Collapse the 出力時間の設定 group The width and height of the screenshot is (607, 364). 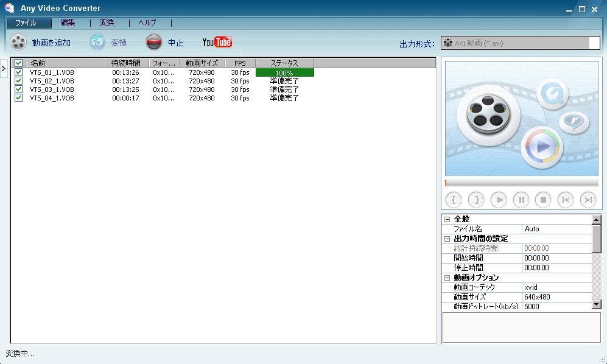tap(447, 239)
